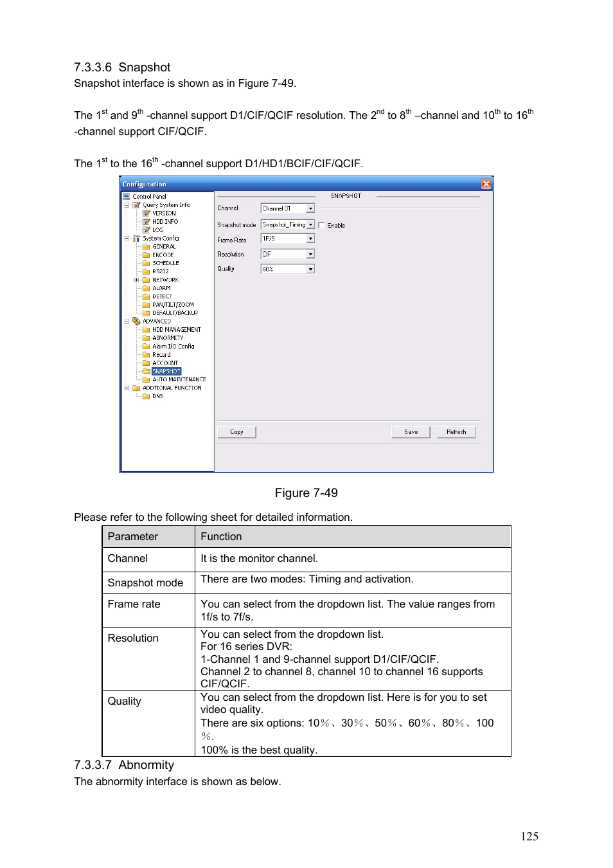Click the Refresh button
Image resolution: width=613 pixels, height=868 pixels.
click(456, 432)
